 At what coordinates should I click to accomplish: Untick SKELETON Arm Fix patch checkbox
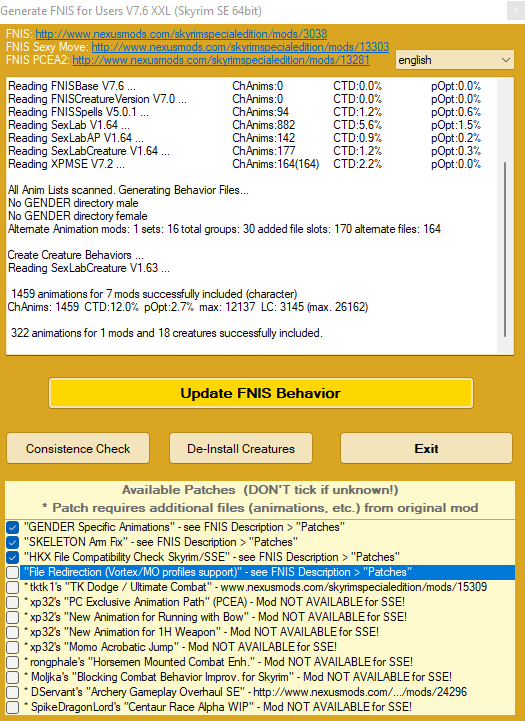[12, 543]
